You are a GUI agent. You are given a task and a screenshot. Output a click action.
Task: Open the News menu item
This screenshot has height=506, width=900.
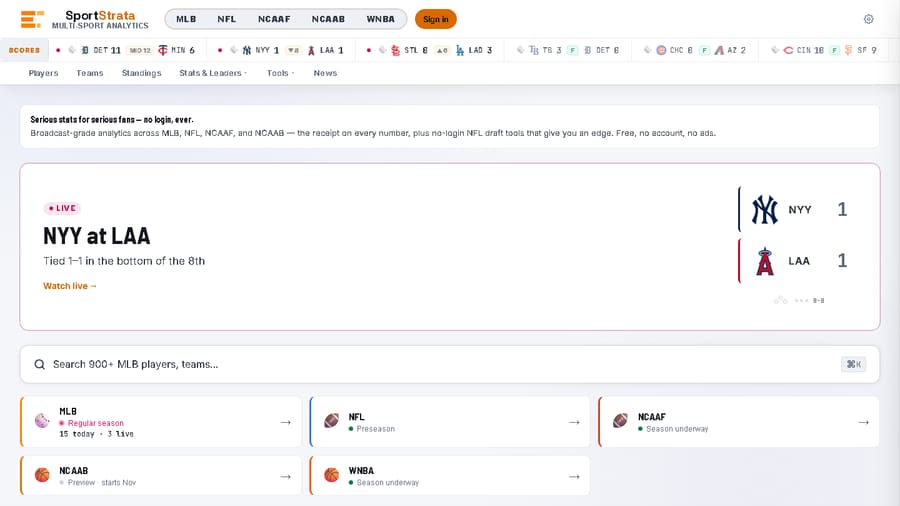325,73
